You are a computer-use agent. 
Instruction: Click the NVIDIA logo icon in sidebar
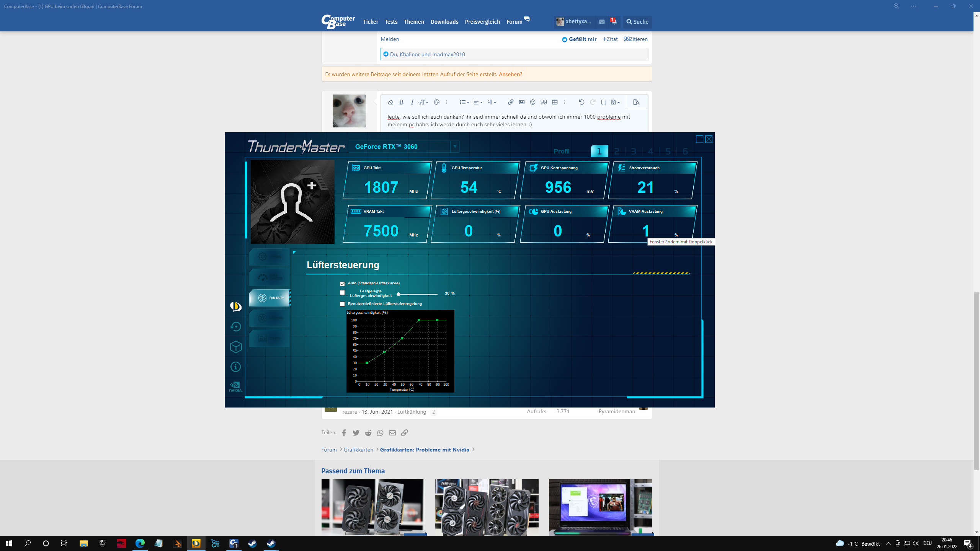[x=235, y=386]
